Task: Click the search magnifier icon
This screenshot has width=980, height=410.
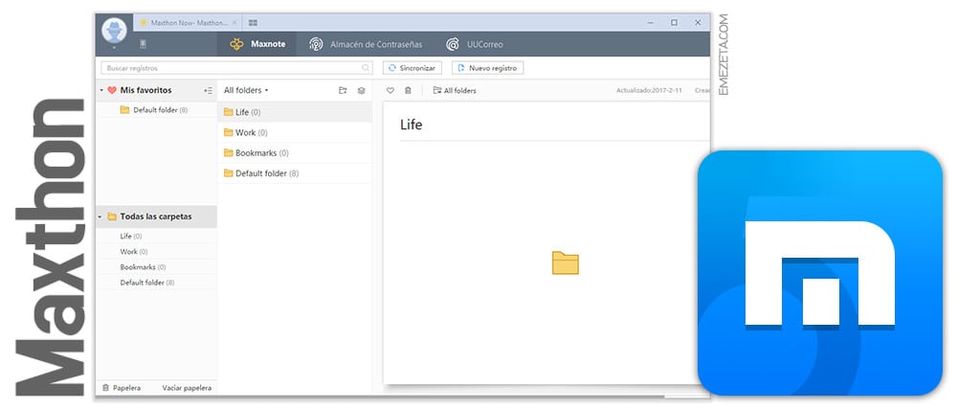Action: click(x=365, y=68)
